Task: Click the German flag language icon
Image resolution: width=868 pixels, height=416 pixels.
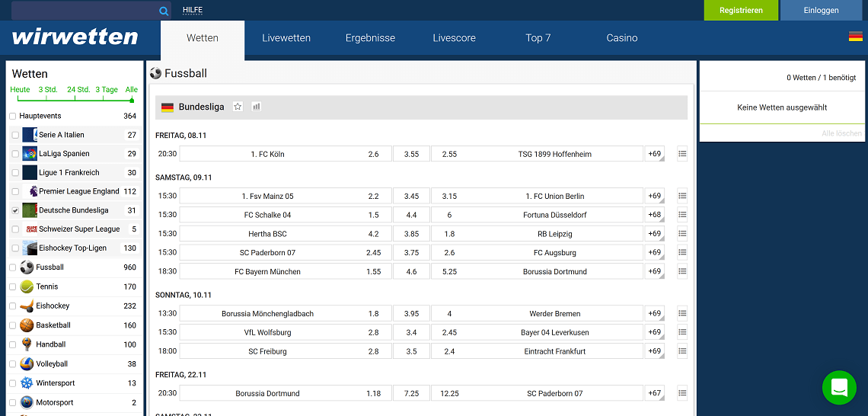Action: tap(855, 37)
